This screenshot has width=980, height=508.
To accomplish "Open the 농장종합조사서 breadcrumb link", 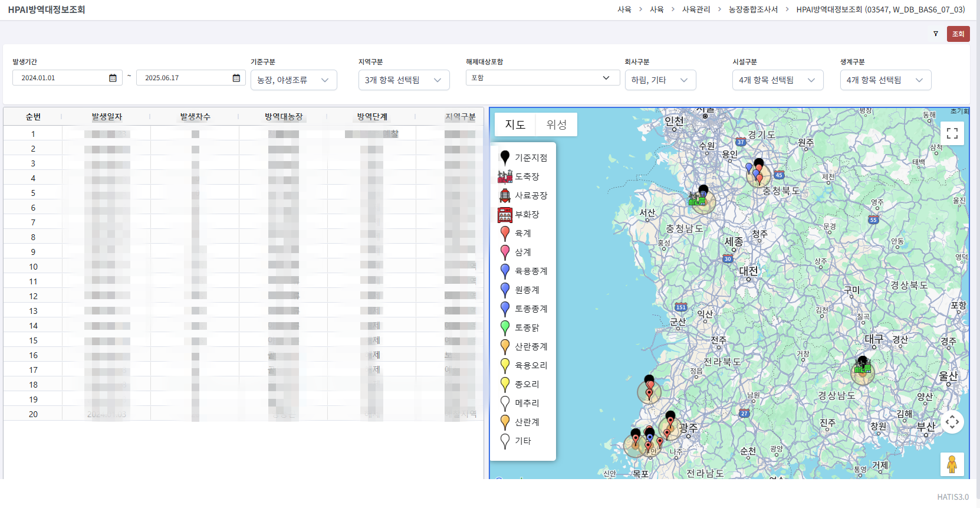I will point(753,9).
